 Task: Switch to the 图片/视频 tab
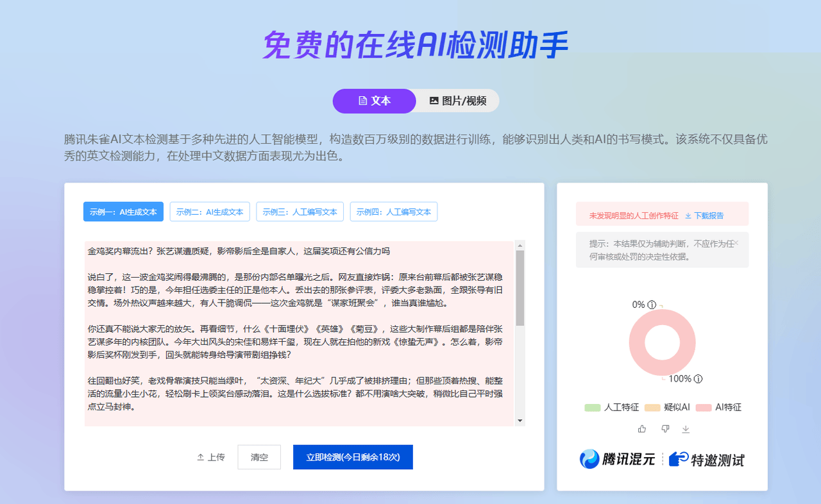coord(457,101)
